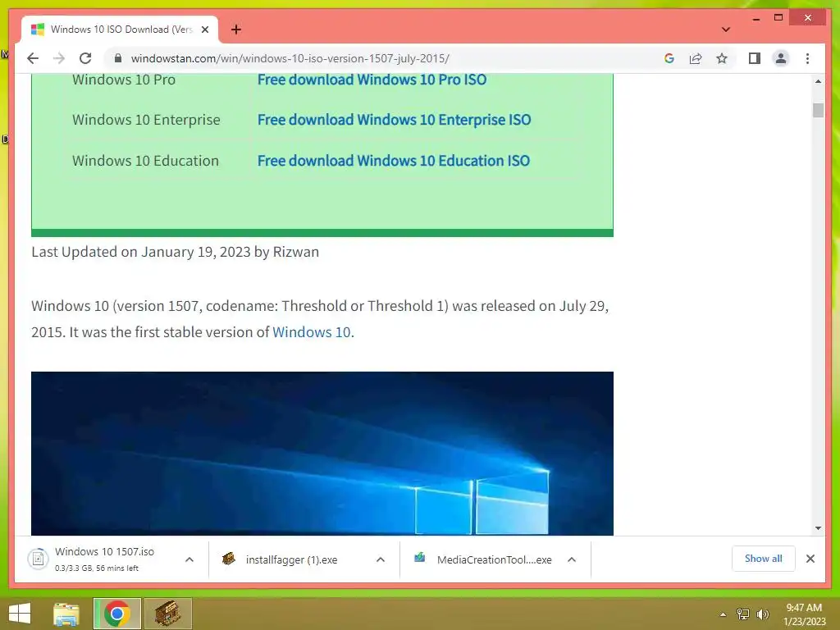Bookmark this tab with the star
This screenshot has width=840, height=630.
[722, 58]
